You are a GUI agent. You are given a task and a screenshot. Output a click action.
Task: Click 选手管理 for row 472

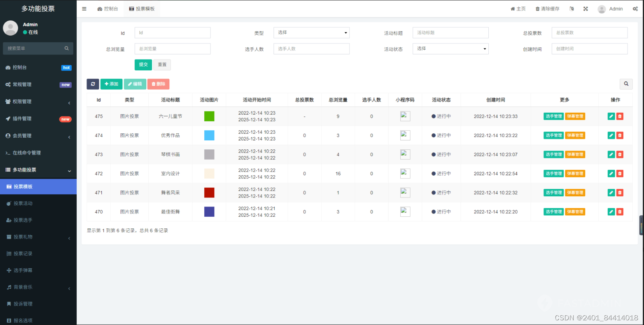[x=554, y=174]
